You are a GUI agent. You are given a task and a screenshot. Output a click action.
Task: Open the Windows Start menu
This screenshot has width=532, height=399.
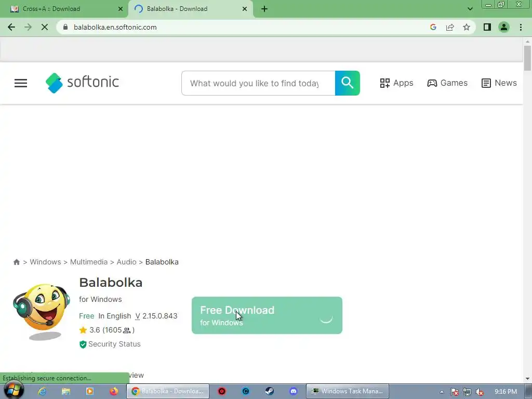pyautogui.click(x=14, y=390)
